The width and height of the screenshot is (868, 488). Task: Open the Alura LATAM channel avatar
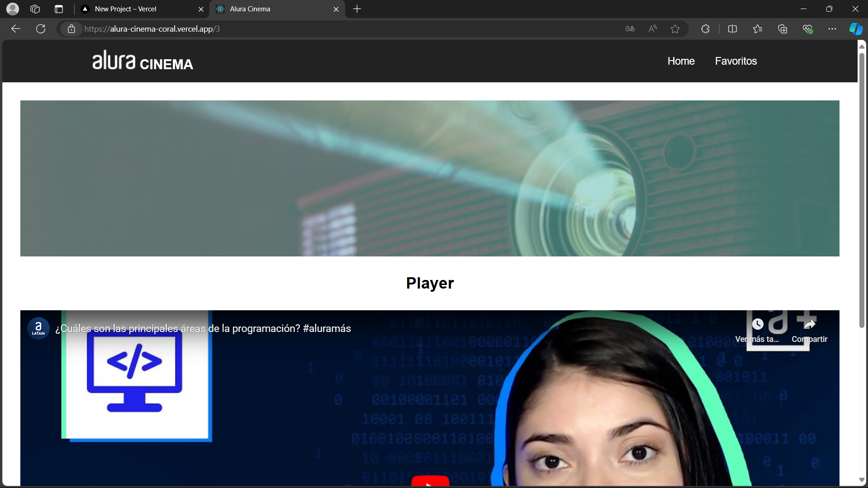click(38, 328)
